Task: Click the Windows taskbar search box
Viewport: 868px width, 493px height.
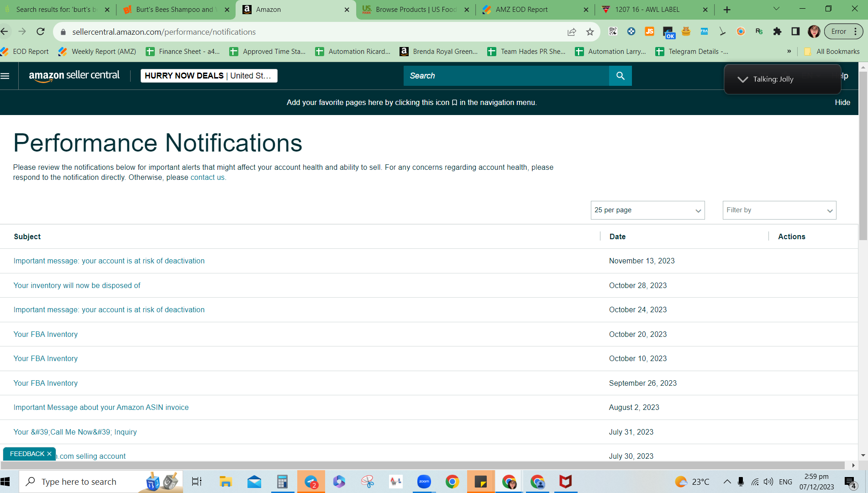Action: 101,482
